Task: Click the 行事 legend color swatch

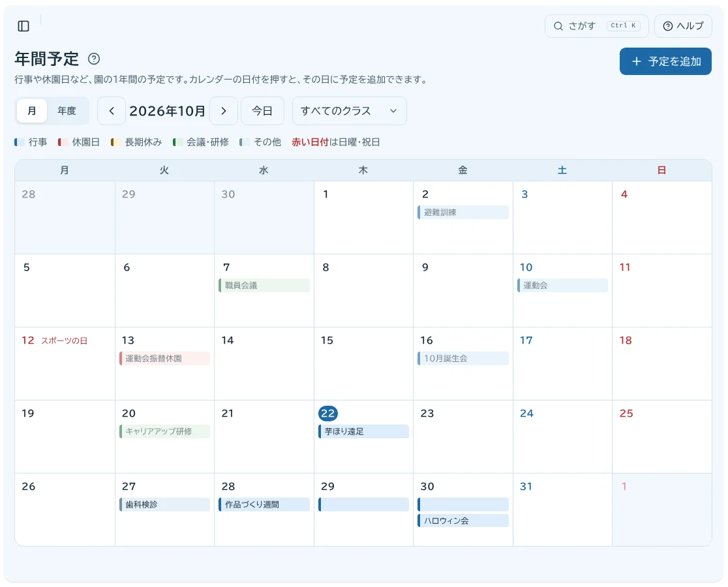Action: pos(19,142)
